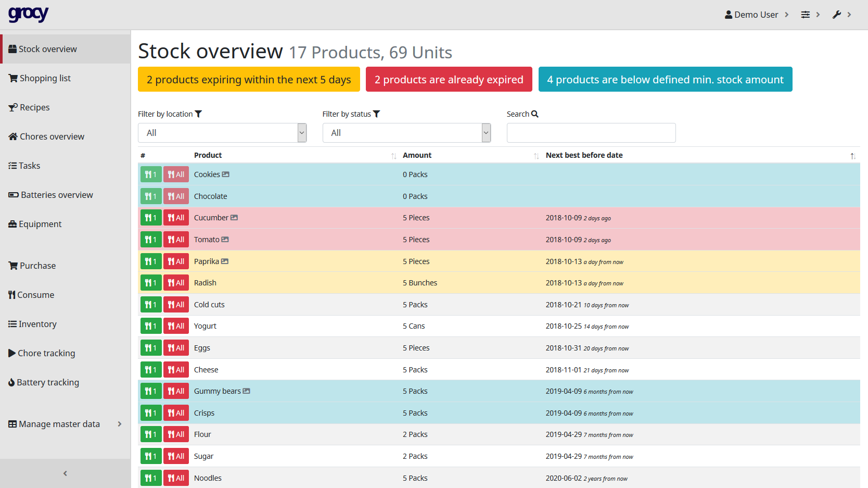Viewport: 868px width, 488px height.
Task: Show the already expired products
Action: coord(449,79)
